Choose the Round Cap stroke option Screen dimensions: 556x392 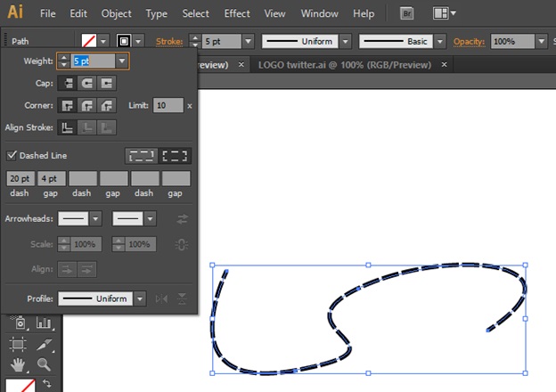coord(88,83)
